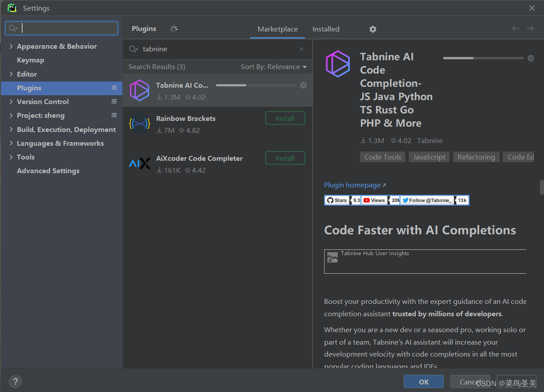544x392 pixels.
Task: Click the Tabnine logo in results list
Action: point(140,90)
